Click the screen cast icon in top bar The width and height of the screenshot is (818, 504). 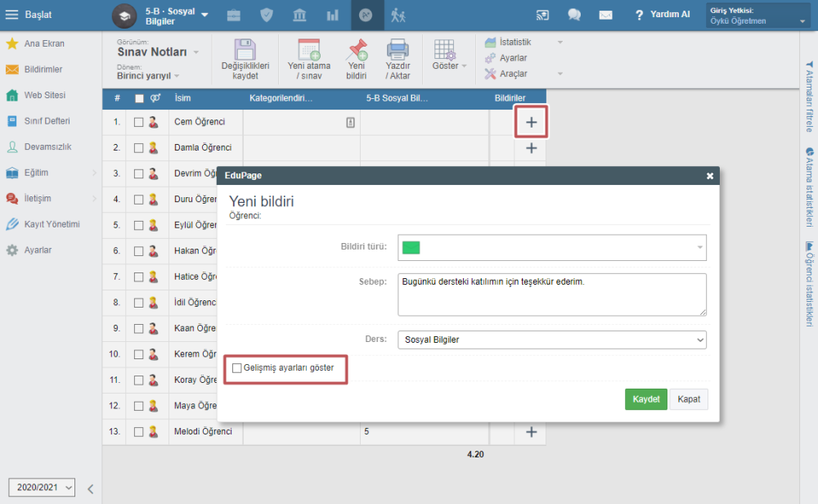click(542, 15)
